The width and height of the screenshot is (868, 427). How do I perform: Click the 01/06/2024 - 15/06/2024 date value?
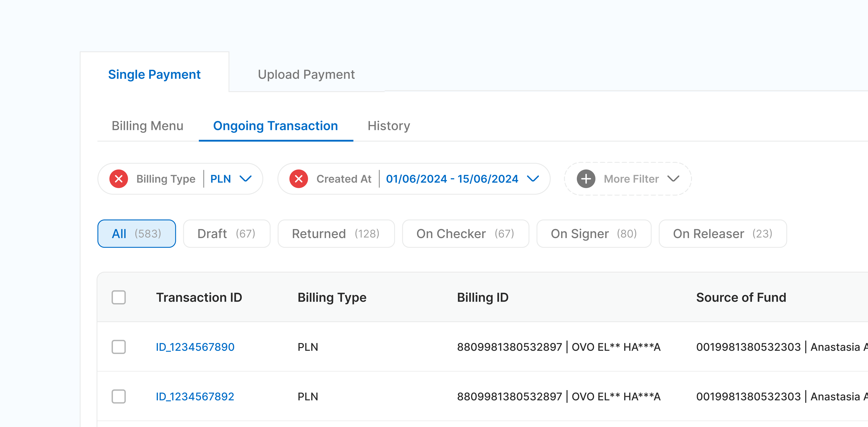tap(452, 179)
